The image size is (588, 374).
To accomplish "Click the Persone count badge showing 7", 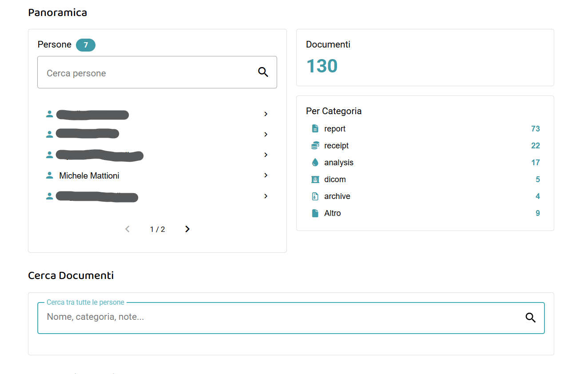I will [x=86, y=45].
